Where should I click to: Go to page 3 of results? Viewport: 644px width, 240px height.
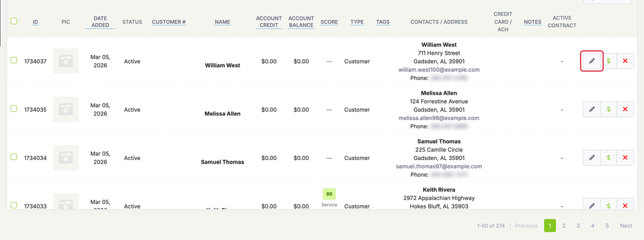pos(578,226)
